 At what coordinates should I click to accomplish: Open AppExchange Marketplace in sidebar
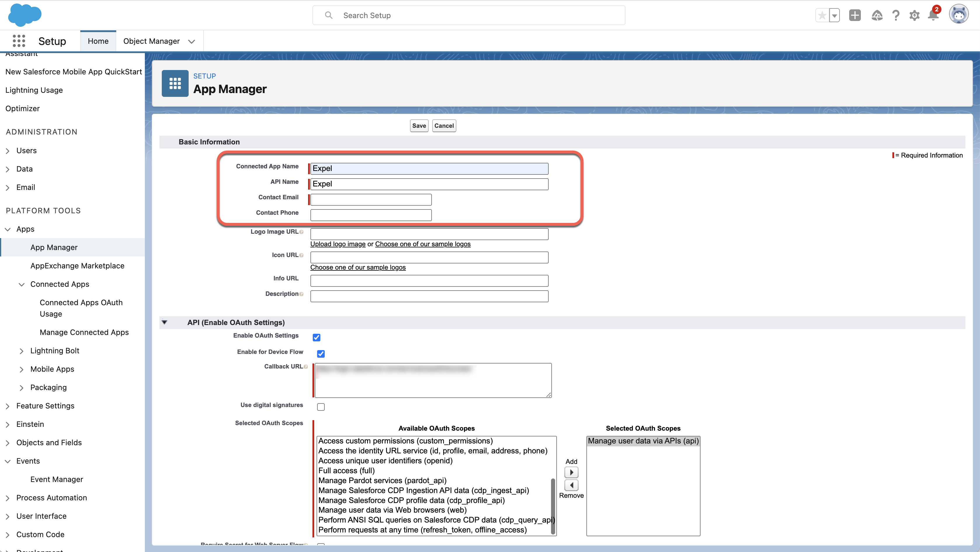(x=77, y=266)
